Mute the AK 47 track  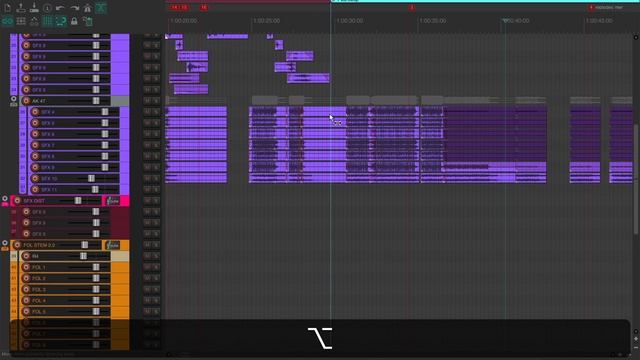pyautogui.click(x=147, y=100)
